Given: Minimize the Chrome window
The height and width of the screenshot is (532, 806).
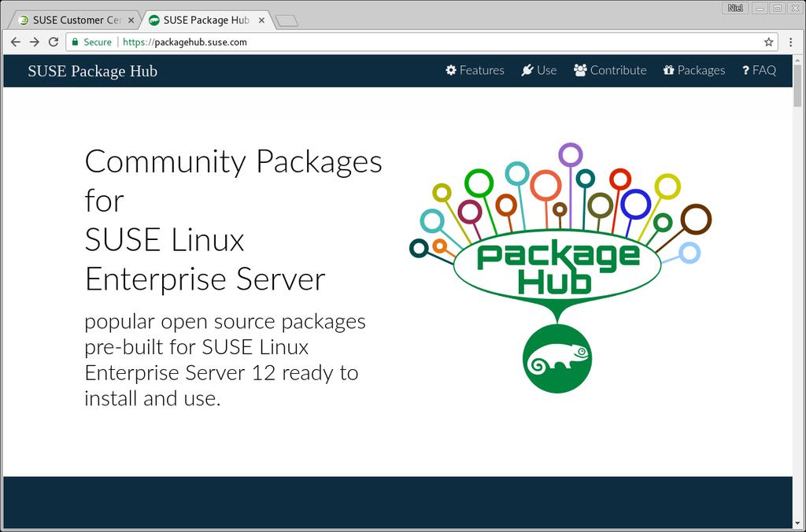Looking at the screenshot, I should pos(760,8).
